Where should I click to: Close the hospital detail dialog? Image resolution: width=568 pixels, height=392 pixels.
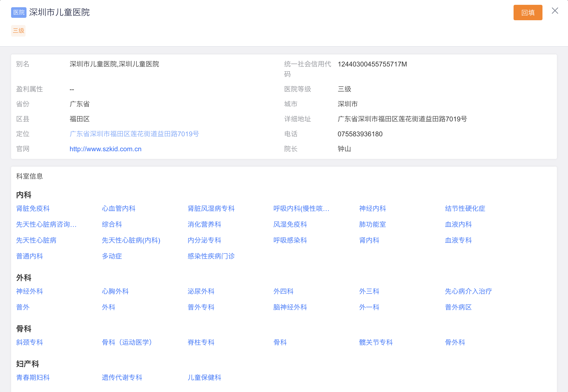[x=555, y=11]
